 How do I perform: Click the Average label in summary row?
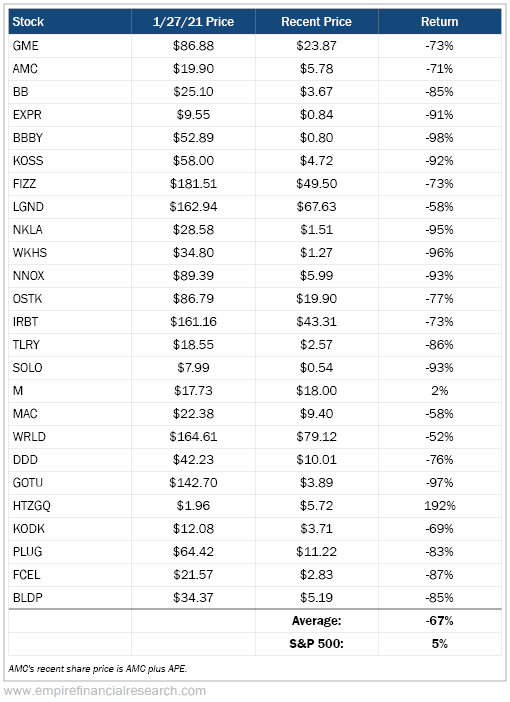click(316, 621)
